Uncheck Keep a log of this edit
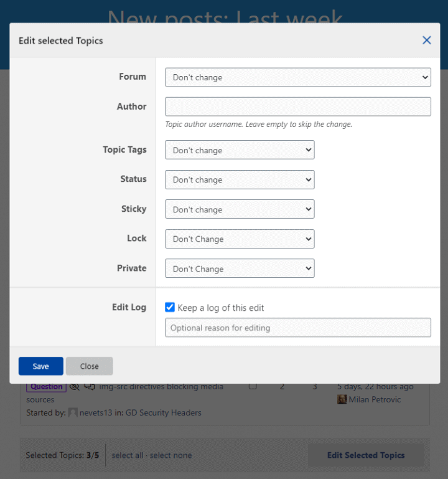 click(x=170, y=307)
